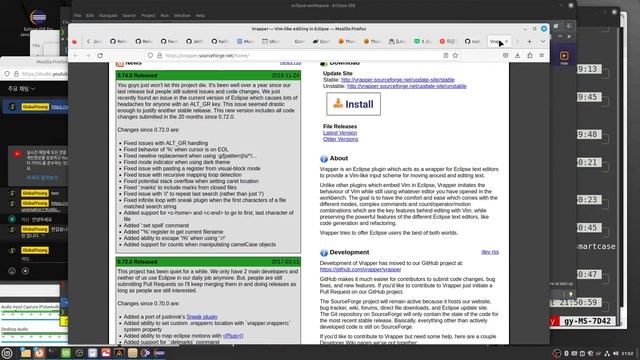
Task: Click the 0.74.0 Released header
Action: [x=208, y=76]
